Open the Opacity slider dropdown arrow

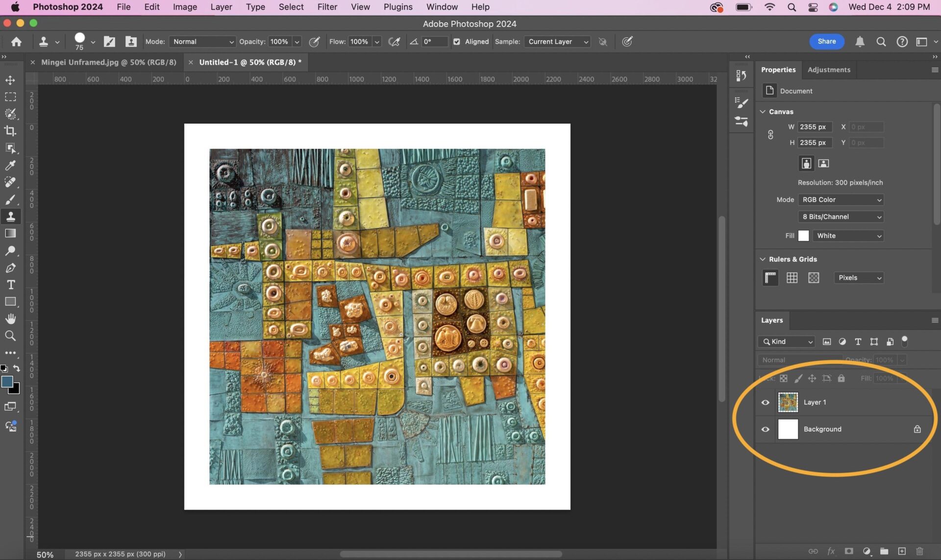tap(297, 42)
